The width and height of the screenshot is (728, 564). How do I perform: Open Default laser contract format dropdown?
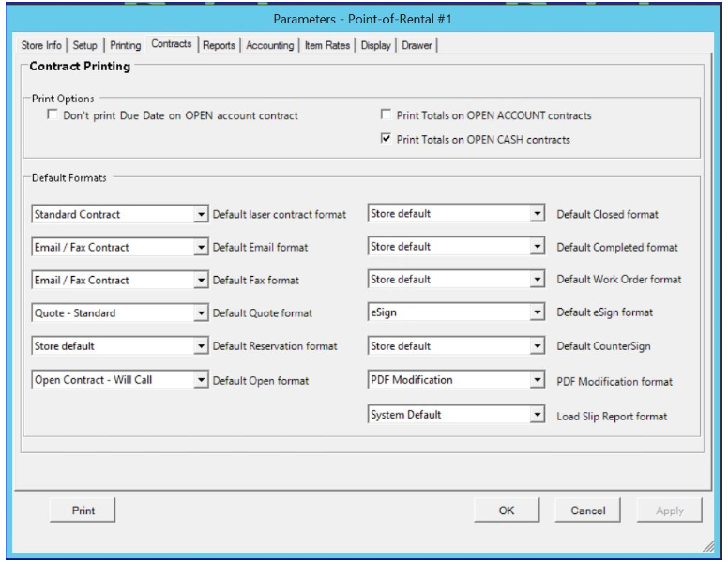pyautogui.click(x=201, y=214)
